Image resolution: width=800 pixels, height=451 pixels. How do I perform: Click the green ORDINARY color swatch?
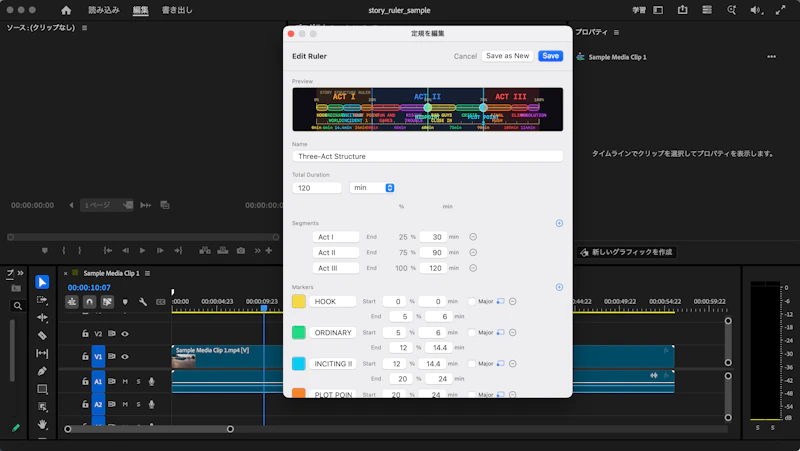[299, 333]
